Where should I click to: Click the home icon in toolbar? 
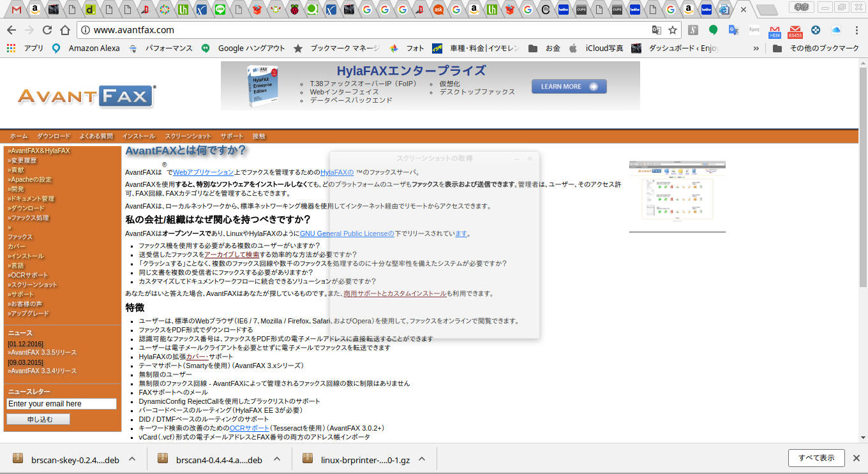click(x=65, y=30)
